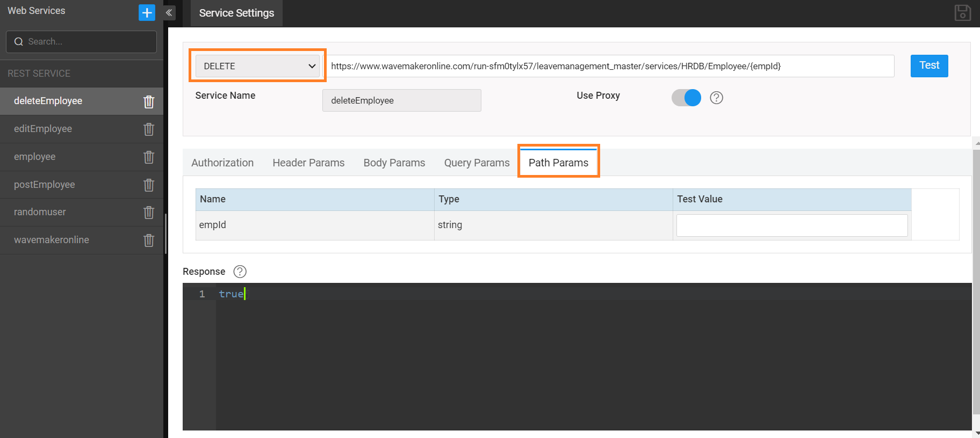Image resolution: width=980 pixels, height=438 pixels.
Task: Click trash icon next to editEmployee
Action: pos(149,129)
